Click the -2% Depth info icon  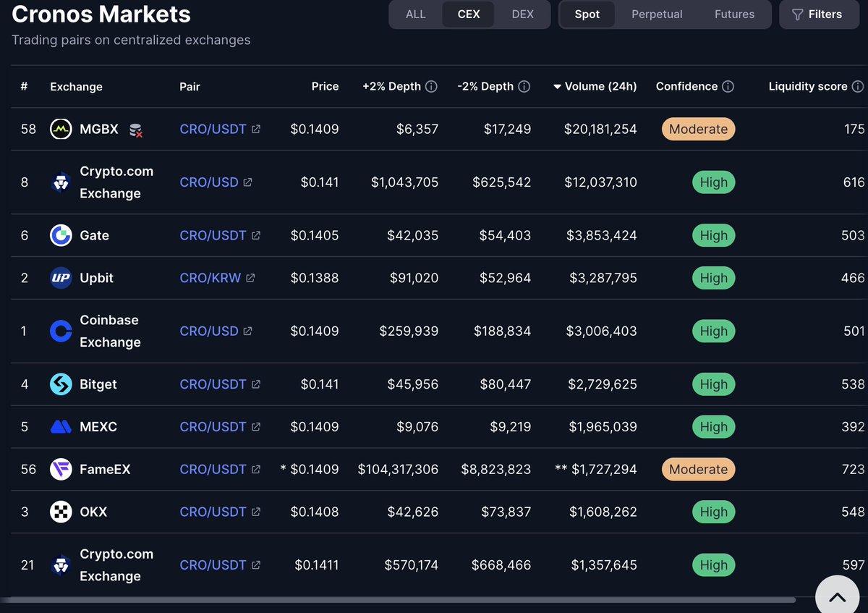(524, 86)
